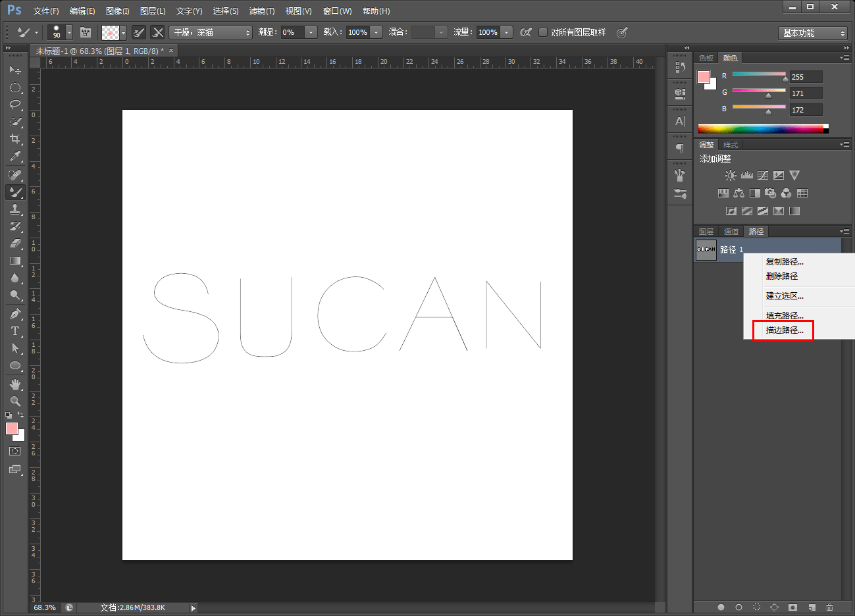Open the Brush Presets panel icon
The width and height of the screenshot is (855, 616).
point(680,193)
